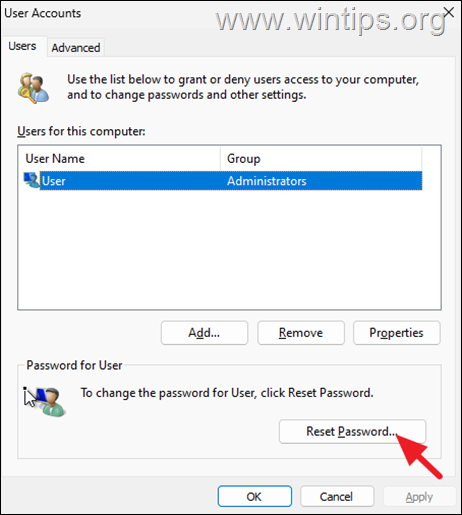This screenshot has width=462, height=515.
Task: Remove the selected user
Action: [301, 333]
